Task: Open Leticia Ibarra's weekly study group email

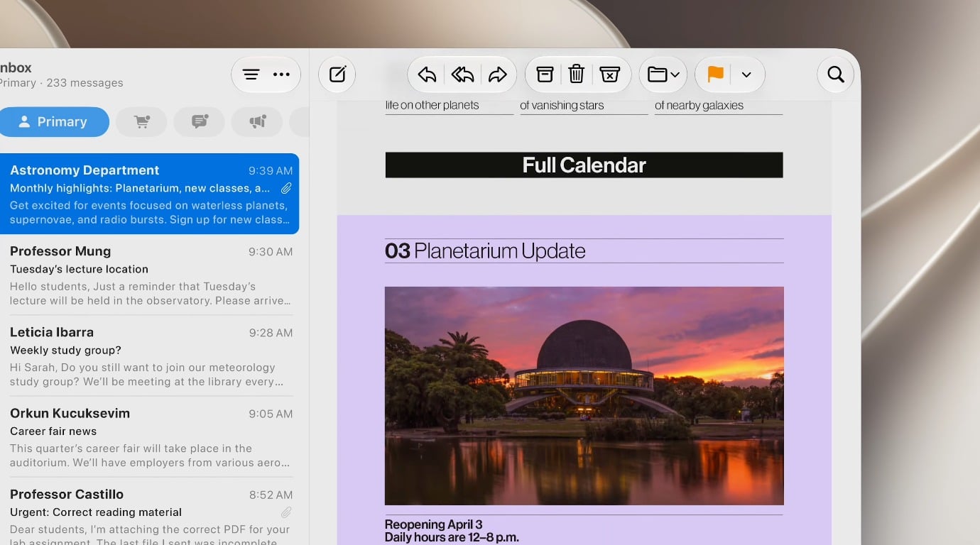Action: pos(148,356)
